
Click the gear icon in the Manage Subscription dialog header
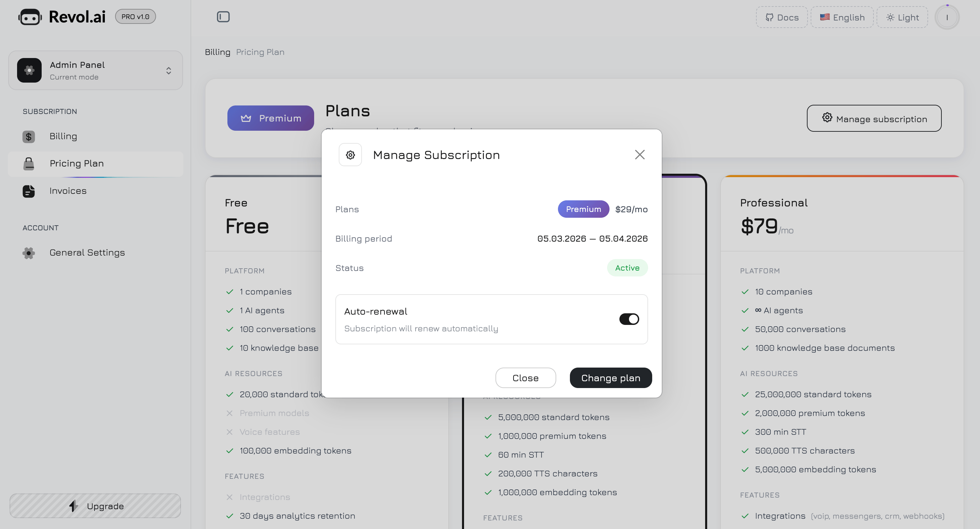coord(350,155)
